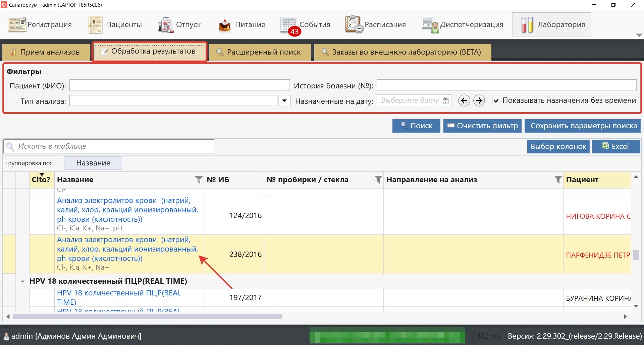Click the Пациент (ФИО) input field
644x345 pixels.
(x=179, y=85)
